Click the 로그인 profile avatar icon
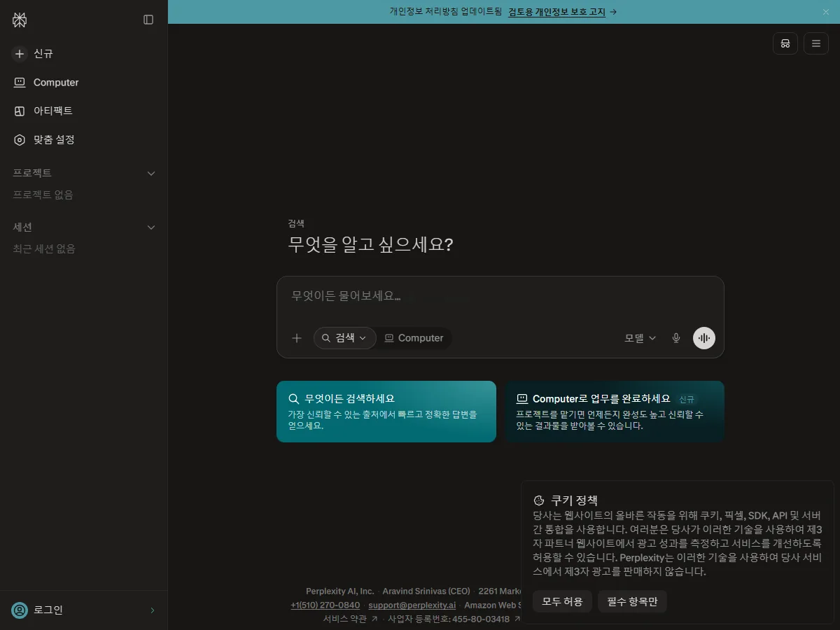This screenshot has width=840, height=630. (20, 610)
